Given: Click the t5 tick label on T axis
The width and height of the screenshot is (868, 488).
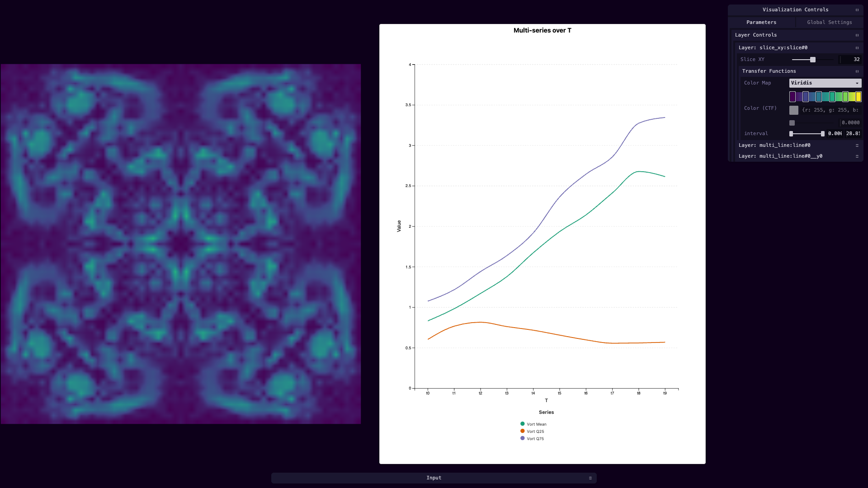Looking at the screenshot, I should point(560,393).
